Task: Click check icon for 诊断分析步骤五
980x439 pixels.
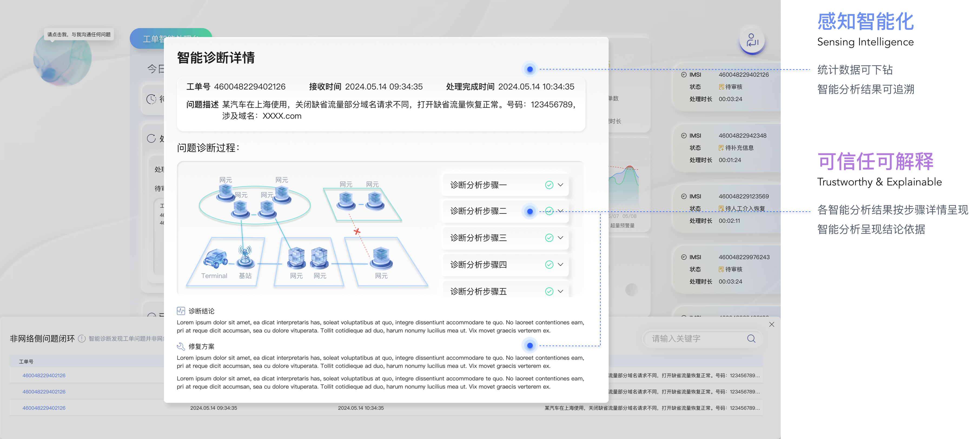Action: coord(549,291)
